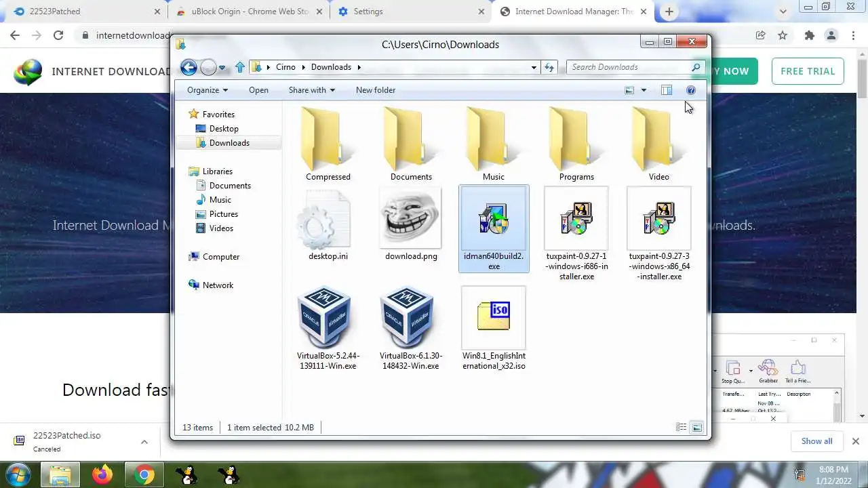The image size is (868, 488).
Task: Open Chrome from taskbar
Action: pos(144,474)
